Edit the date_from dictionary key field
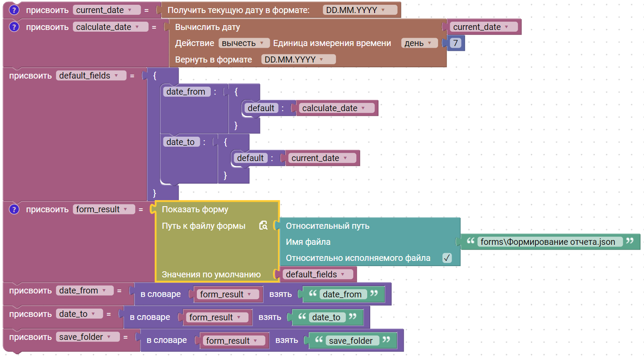The image size is (644, 359). click(x=186, y=92)
